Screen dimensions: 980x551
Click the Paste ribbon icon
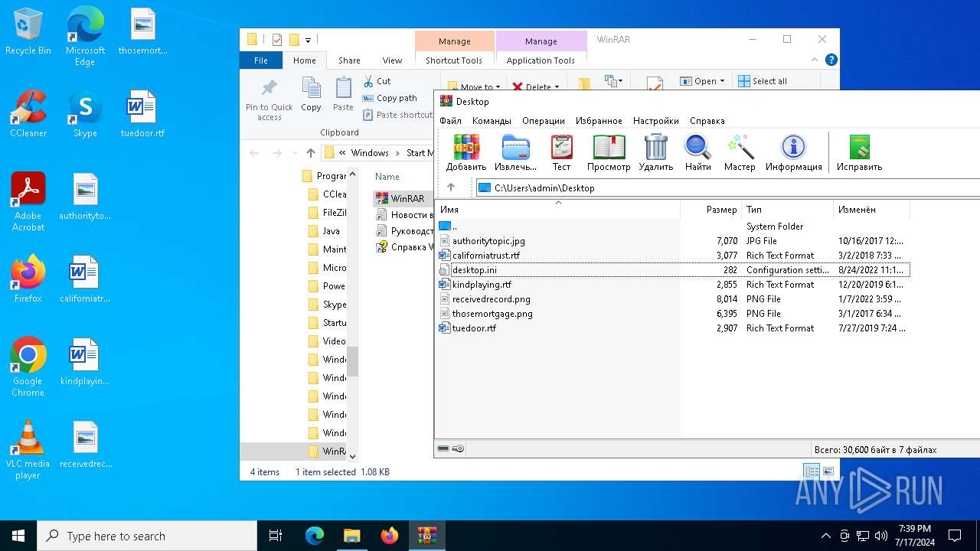[343, 95]
